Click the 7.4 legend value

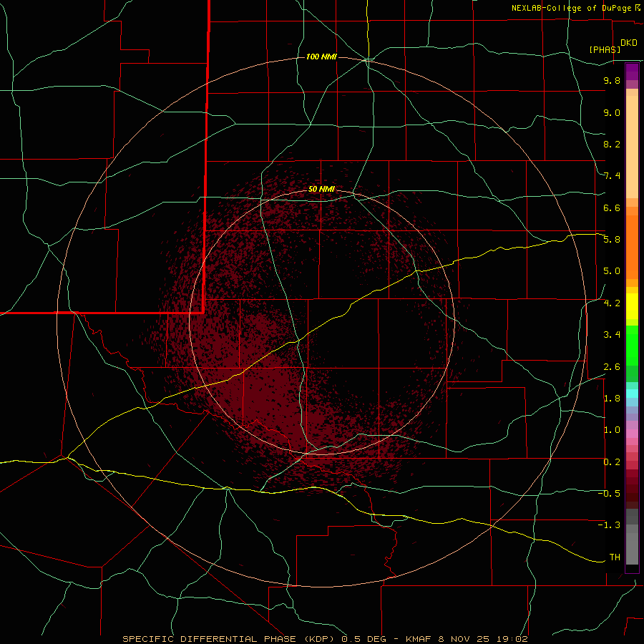pos(612,176)
